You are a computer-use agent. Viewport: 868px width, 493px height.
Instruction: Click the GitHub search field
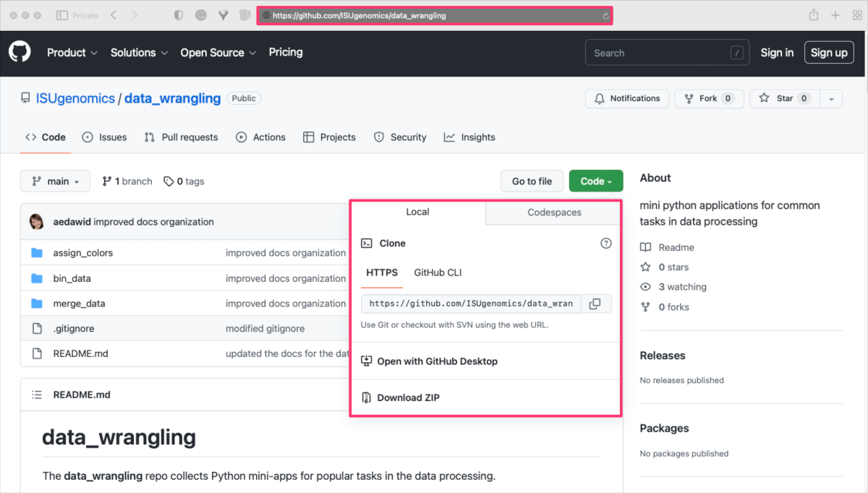(657, 53)
